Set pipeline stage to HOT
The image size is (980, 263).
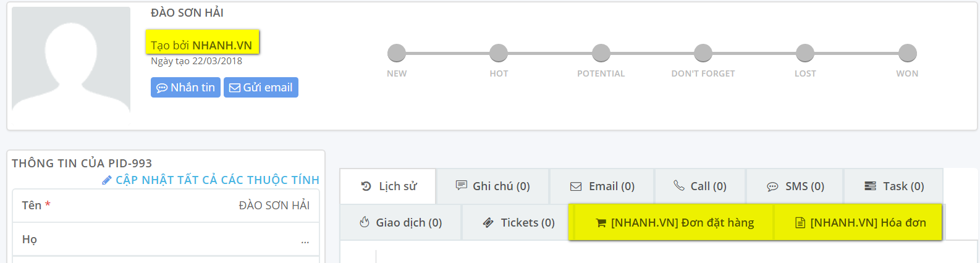499,53
